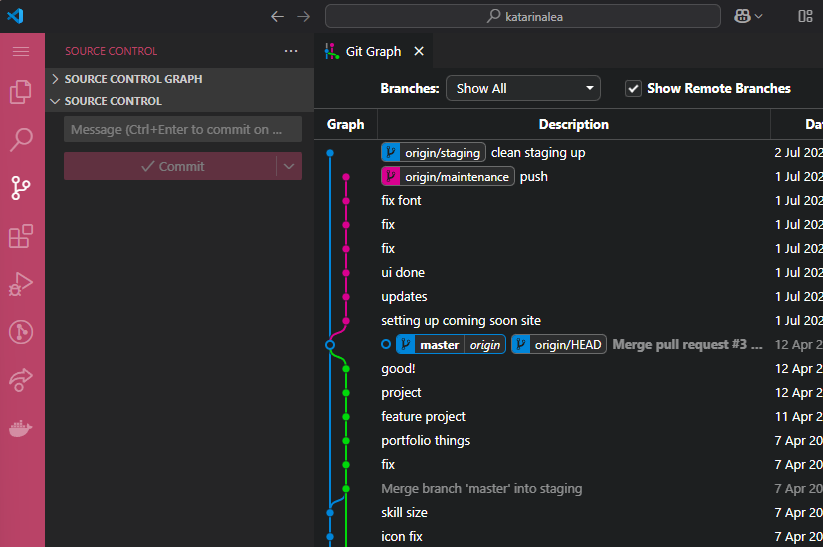Click the pink graph node beside 'push'
Viewport: 823px width, 547px height.
coord(346,177)
